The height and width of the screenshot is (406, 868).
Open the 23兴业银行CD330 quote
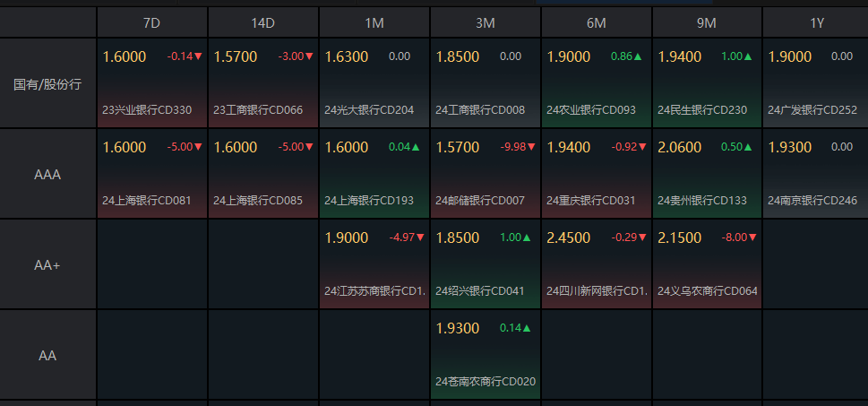coord(147,110)
